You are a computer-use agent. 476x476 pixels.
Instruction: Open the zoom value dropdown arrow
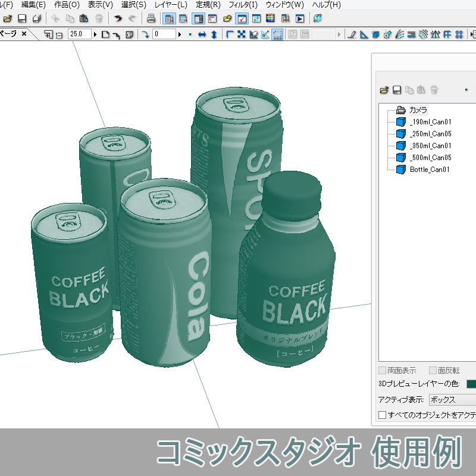95,34
